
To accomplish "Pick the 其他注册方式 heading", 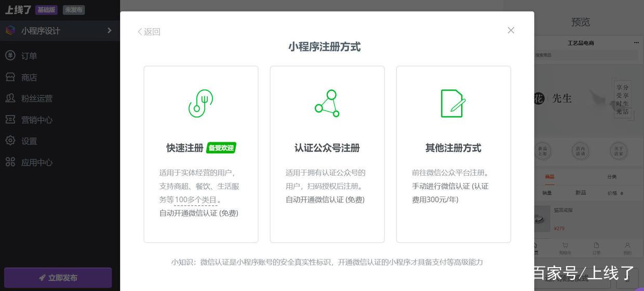I will [x=453, y=148].
